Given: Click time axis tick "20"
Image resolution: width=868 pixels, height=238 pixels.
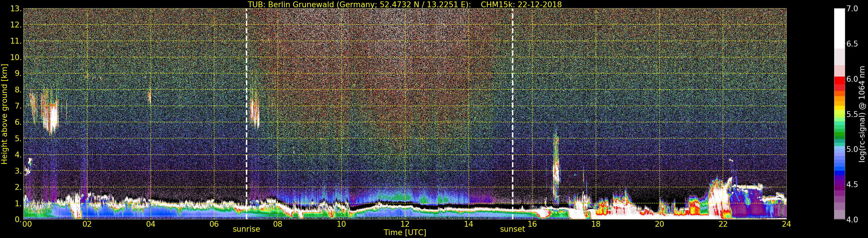Looking at the screenshot, I should click(659, 224).
